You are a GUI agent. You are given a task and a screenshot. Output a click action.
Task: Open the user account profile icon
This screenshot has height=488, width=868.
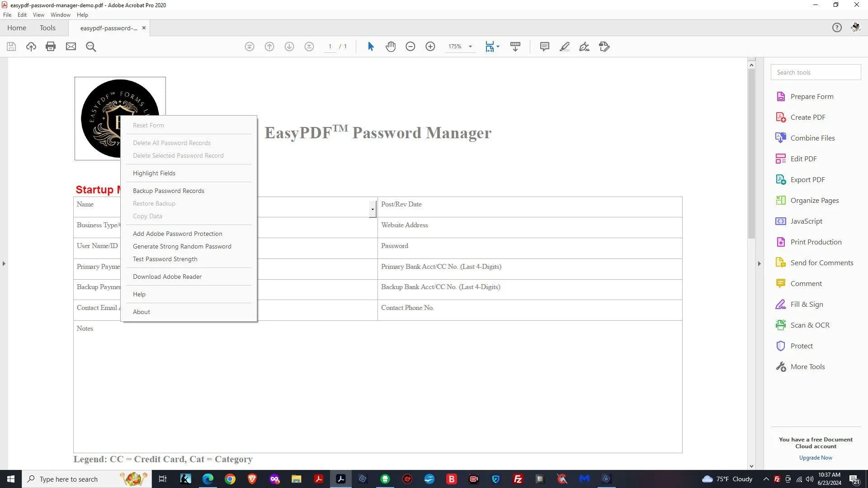[856, 28]
